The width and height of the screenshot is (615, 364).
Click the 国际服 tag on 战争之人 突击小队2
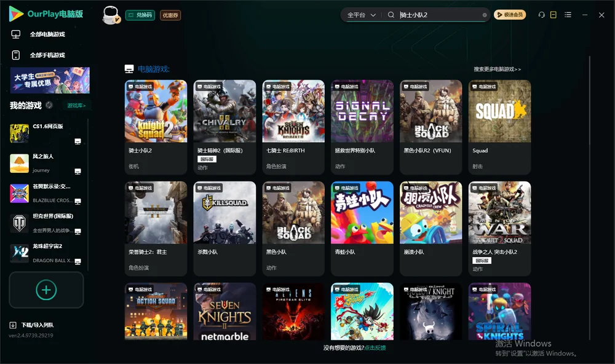click(482, 261)
